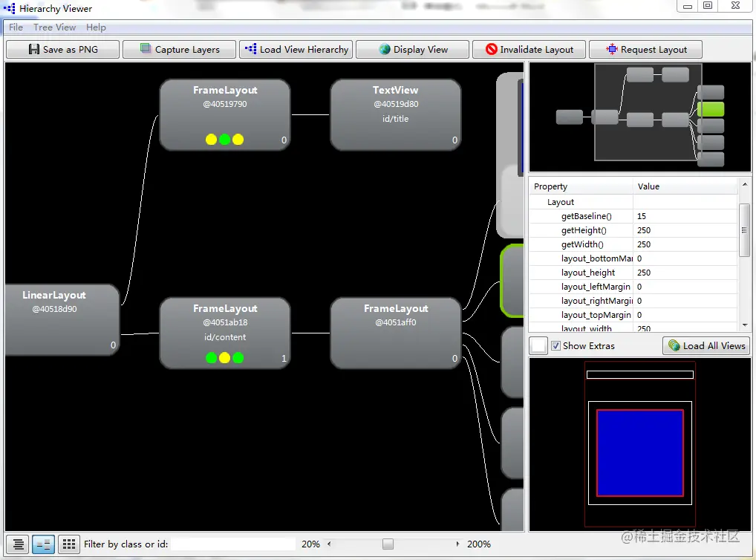This screenshot has width=756, height=560.
Task: Click the getHeight() property row
Action: [633, 230]
